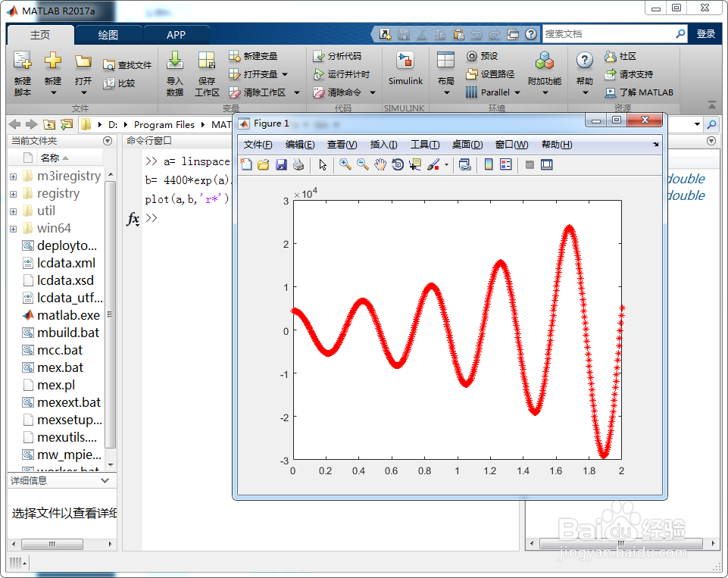Expand the m3iregistry folder
The height and width of the screenshot is (578, 728).
pos(13,177)
